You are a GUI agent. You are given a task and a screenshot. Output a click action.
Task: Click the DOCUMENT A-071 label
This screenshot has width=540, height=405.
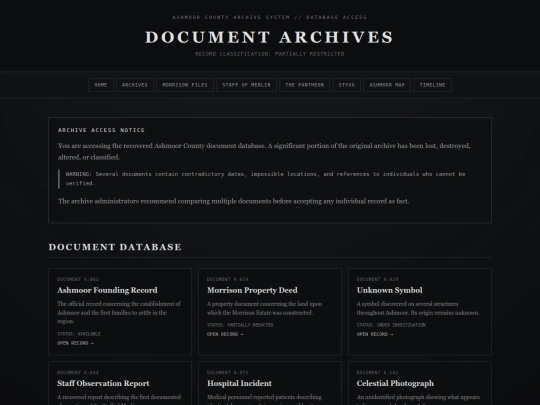[x=228, y=373]
